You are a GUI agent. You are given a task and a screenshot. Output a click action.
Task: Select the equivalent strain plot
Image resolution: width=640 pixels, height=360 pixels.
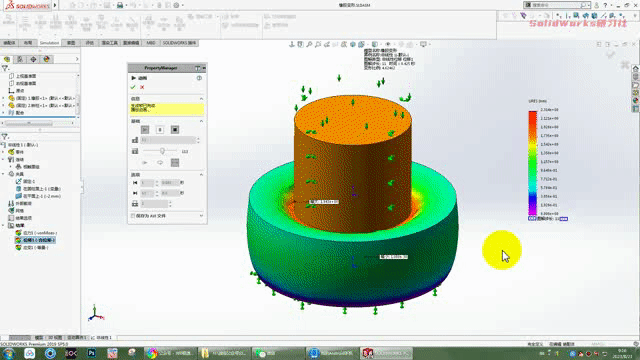(32, 247)
